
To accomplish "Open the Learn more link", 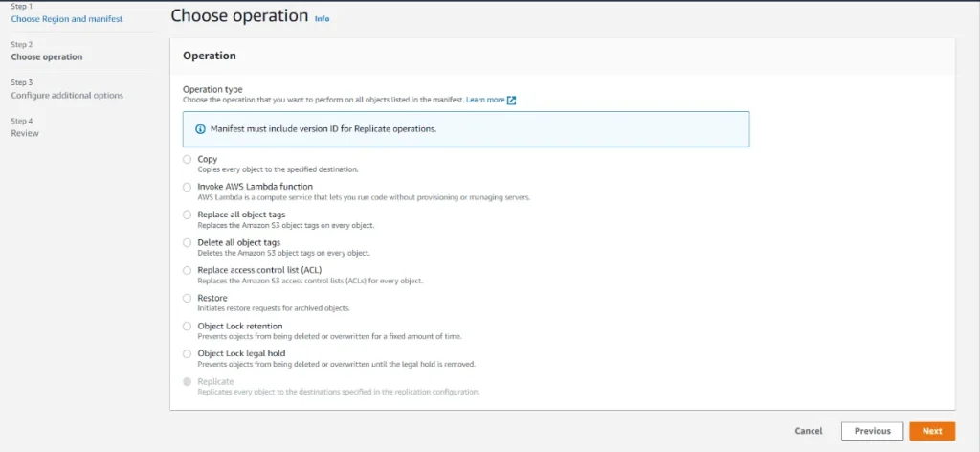I will (x=485, y=100).
